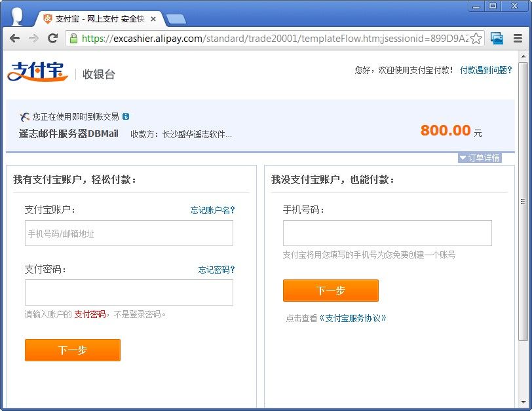Click the green HTTPS padlock icon
The width and height of the screenshot is (532, 411).
(73, 39)
